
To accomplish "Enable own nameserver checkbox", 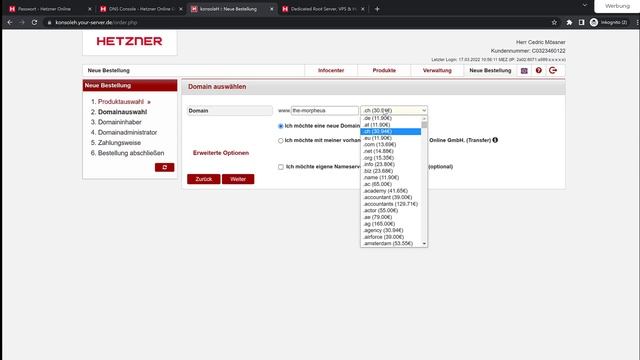I will tap(281, 167).
